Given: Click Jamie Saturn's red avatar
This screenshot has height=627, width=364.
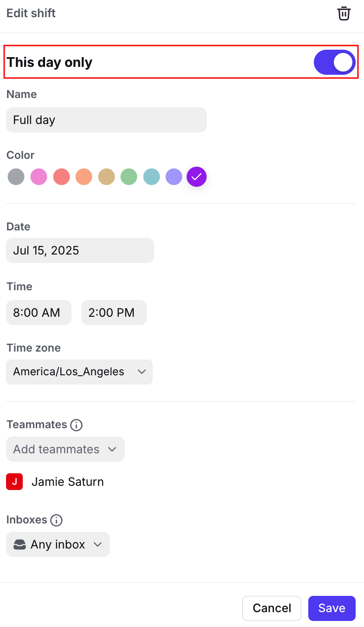Looking at the screenshot, I should pos(14,482).
